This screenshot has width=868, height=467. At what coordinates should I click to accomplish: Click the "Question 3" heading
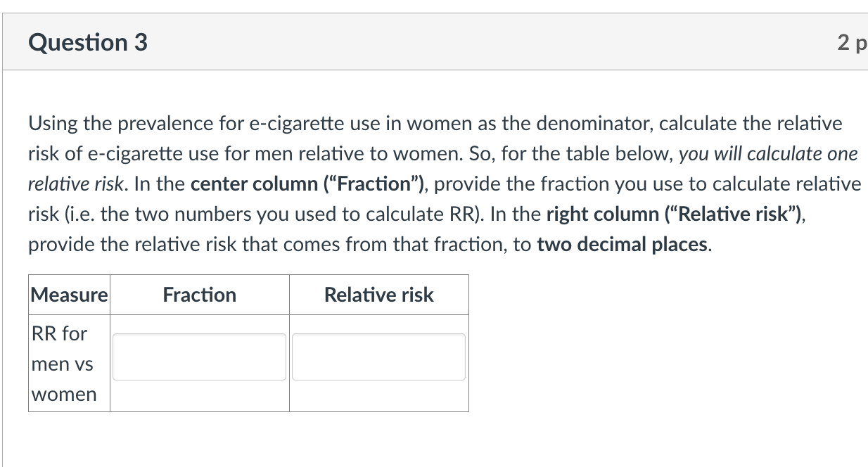click(88, 43)
